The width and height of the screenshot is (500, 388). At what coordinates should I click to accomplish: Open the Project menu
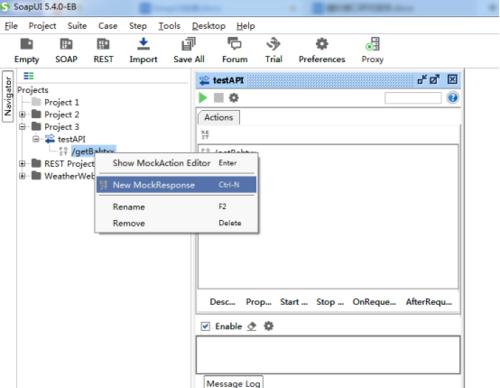point(42,26)
